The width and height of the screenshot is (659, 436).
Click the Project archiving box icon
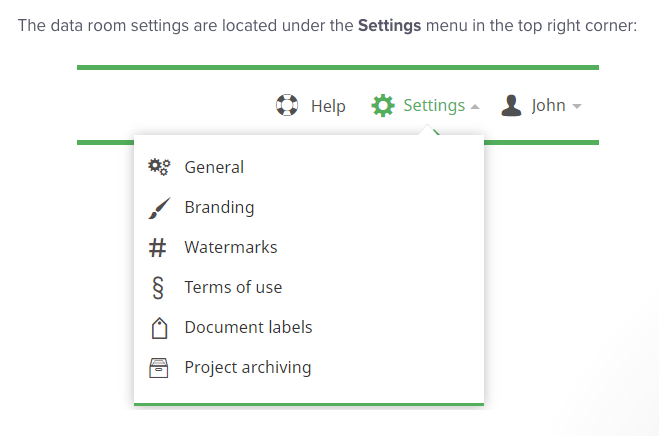(158, 368)
